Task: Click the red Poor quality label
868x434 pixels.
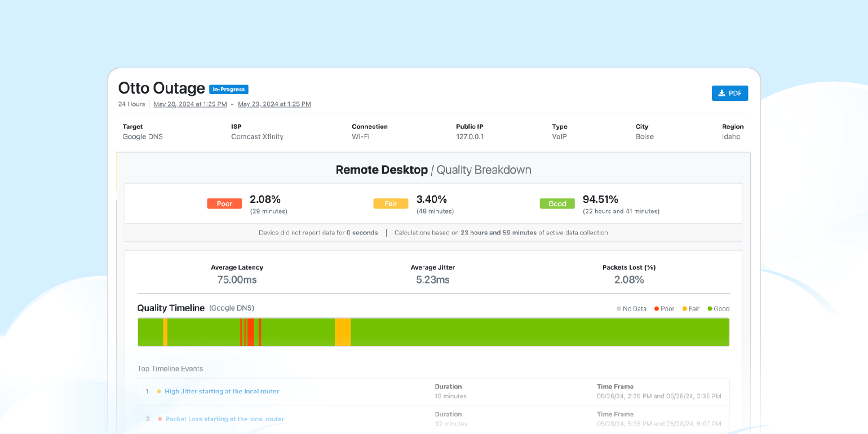Action: point(224,203)
